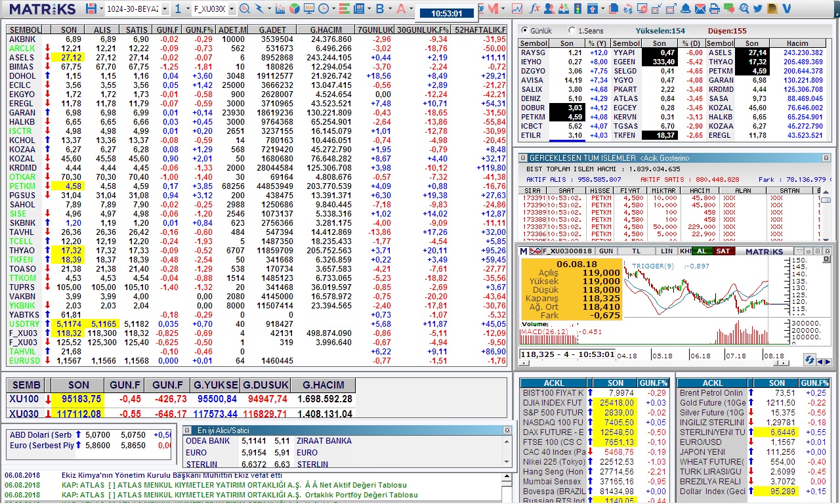The image size is (840, 504).
Task: Sort by the 52HAFTALIK.F column header
Action: 480,30
